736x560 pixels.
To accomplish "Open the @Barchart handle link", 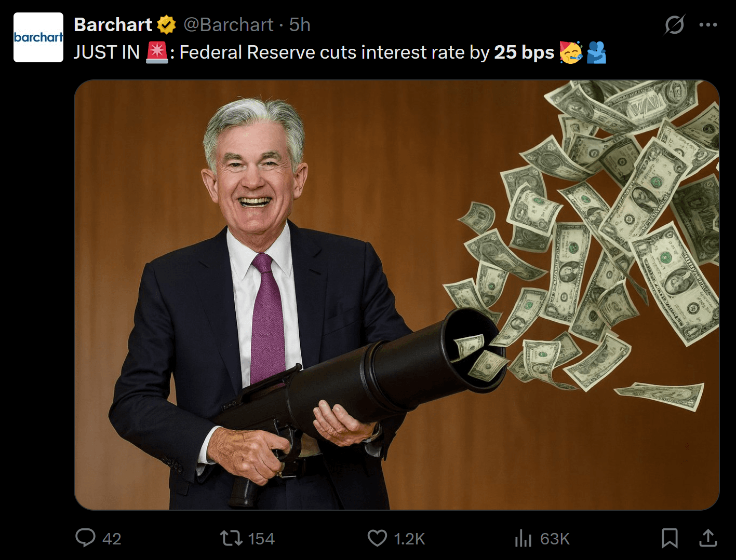I will [228, 24].
